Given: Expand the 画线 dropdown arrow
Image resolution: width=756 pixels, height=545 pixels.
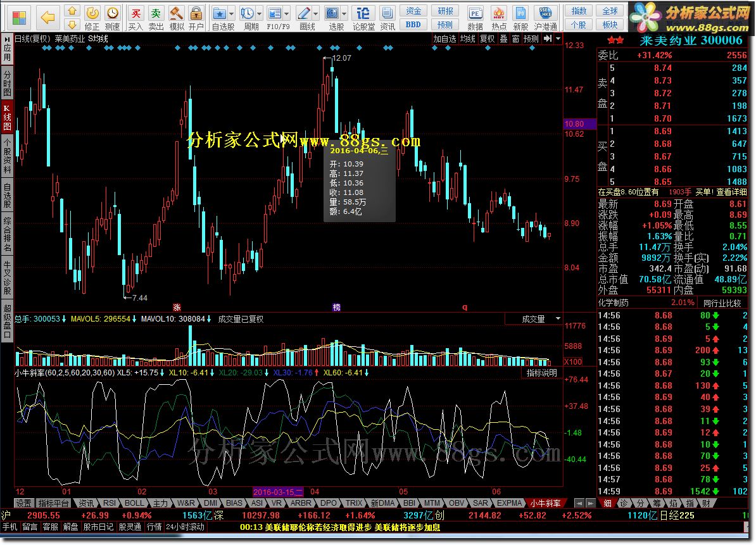Looking at the screenshot, I should click(x=316, y=13).
